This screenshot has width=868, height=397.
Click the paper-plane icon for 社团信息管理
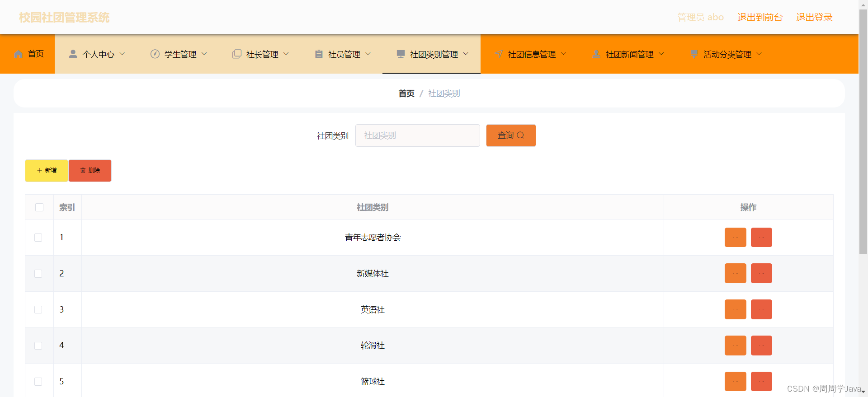tap(499, 54)
